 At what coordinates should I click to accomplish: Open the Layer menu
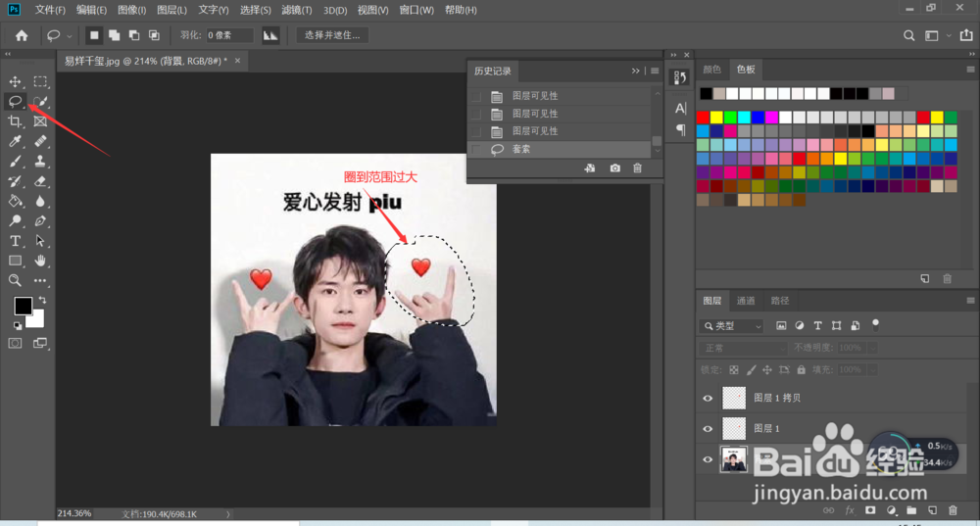171,10
